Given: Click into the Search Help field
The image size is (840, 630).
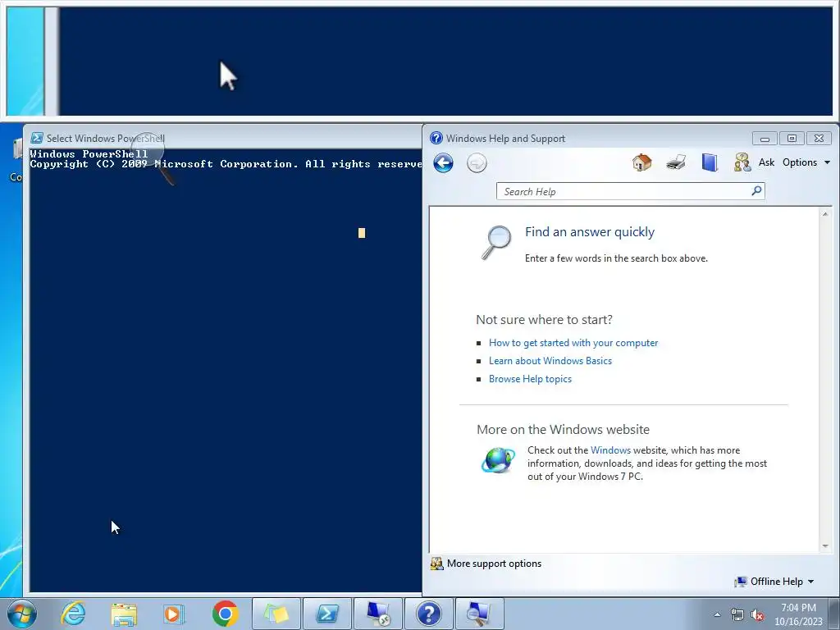Looking at the screenshot, I should pos(623,191).
